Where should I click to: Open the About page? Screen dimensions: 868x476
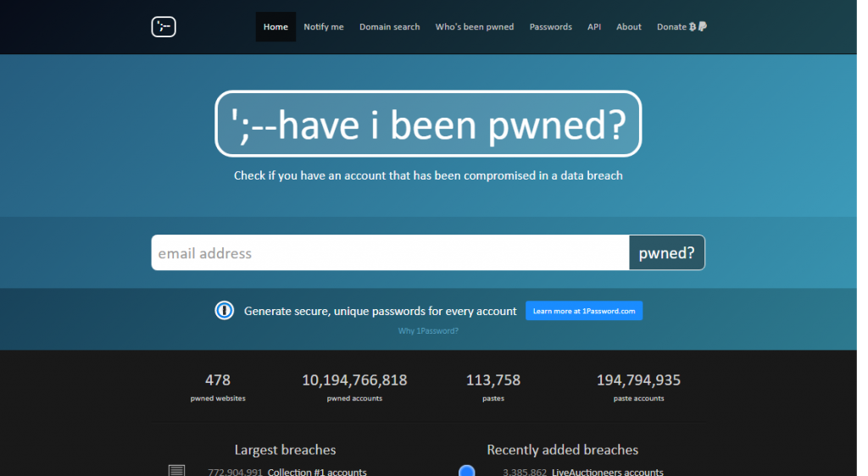point(629,26)
